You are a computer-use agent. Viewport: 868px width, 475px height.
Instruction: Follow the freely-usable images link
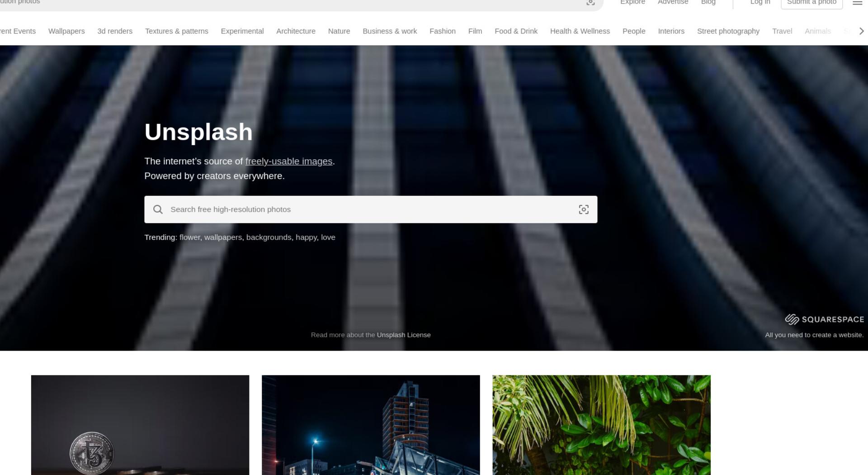pyautogui.click(x=289, y=161)
